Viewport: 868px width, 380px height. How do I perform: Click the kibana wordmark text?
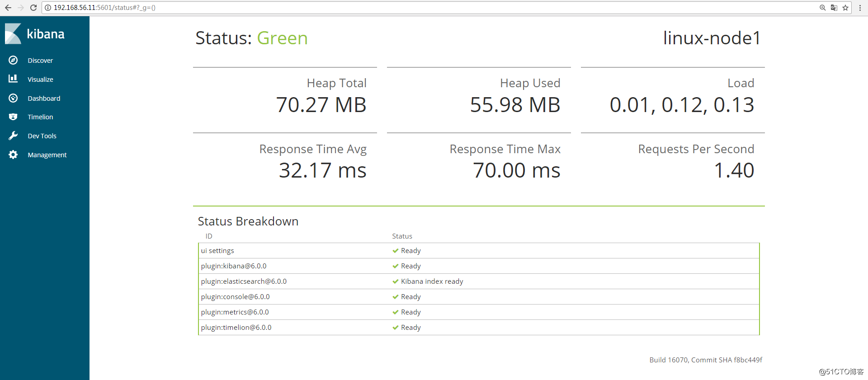click(46, 34)
